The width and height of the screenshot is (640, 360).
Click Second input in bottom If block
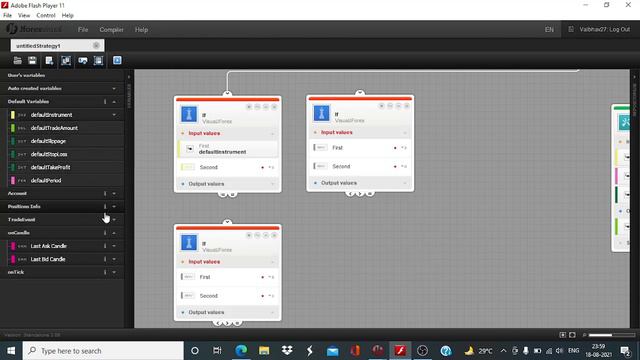click(x=228, y=296)
